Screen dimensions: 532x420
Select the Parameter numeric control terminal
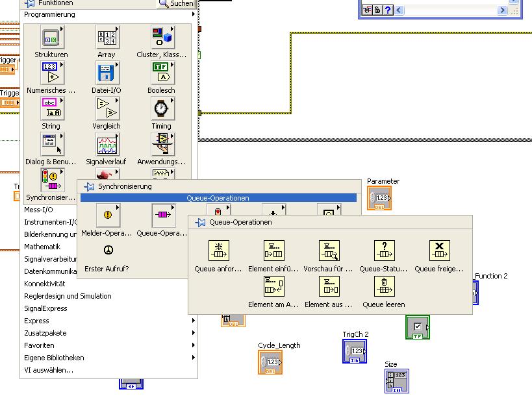click(379, 198)
